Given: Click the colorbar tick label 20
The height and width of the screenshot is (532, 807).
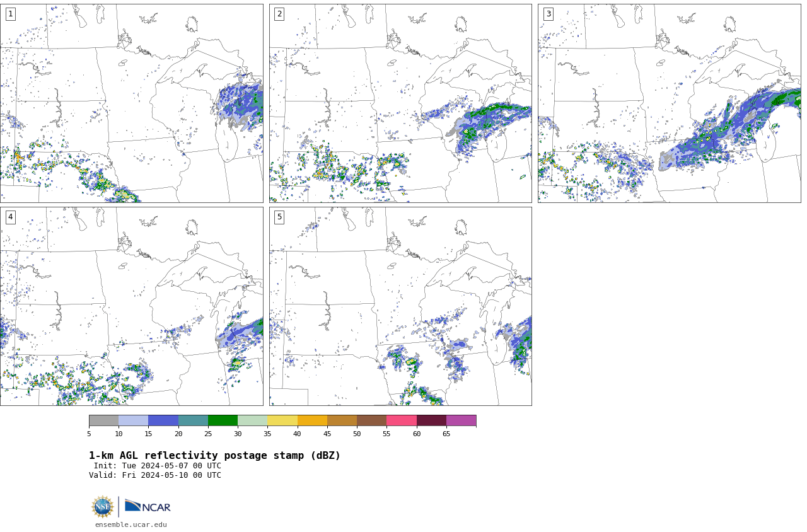Looking at the screenshot, I should click(178, 434).
